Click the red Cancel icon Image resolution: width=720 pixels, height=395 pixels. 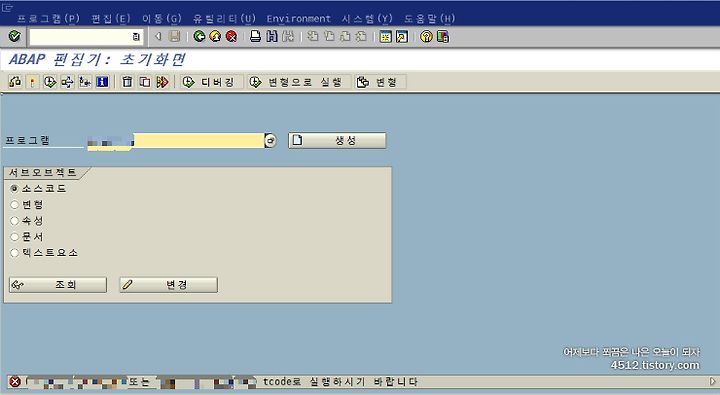231,36
